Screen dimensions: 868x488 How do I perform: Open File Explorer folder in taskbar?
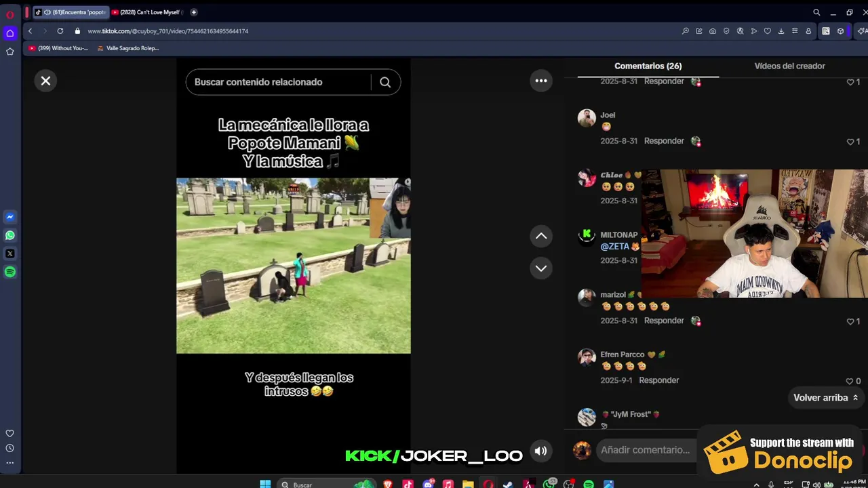point(468,484)
